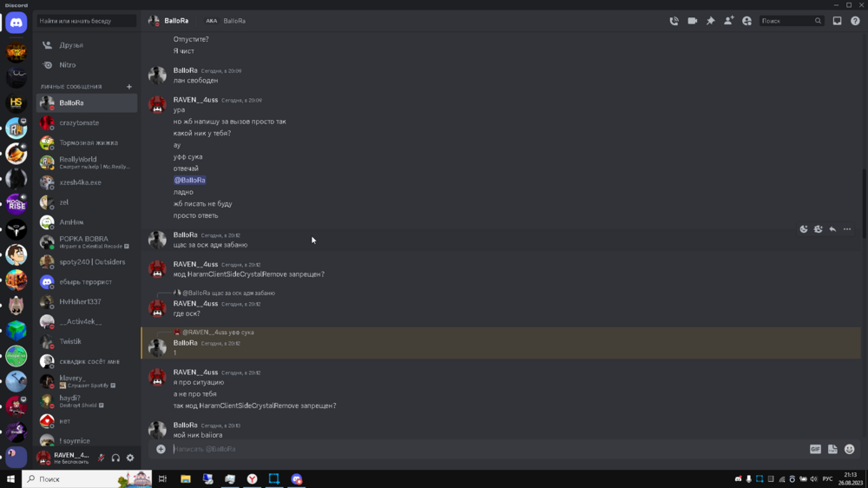Open more options for hovered message
Viewport: 868px width, 488px height.
coord(847,229)
